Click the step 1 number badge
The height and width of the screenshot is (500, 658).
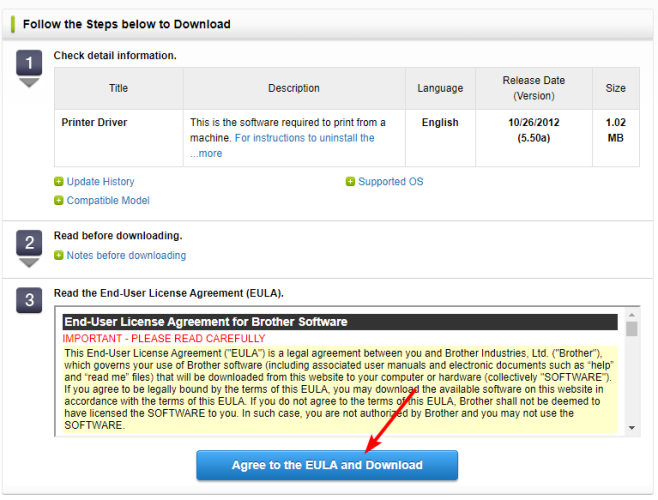tap(29, 63)
